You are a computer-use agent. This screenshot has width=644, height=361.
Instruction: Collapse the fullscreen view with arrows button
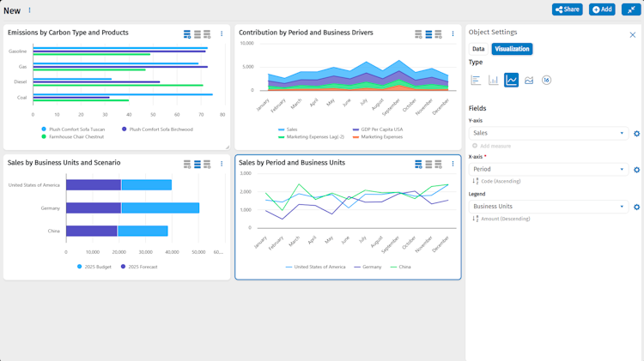click(631, 9)
